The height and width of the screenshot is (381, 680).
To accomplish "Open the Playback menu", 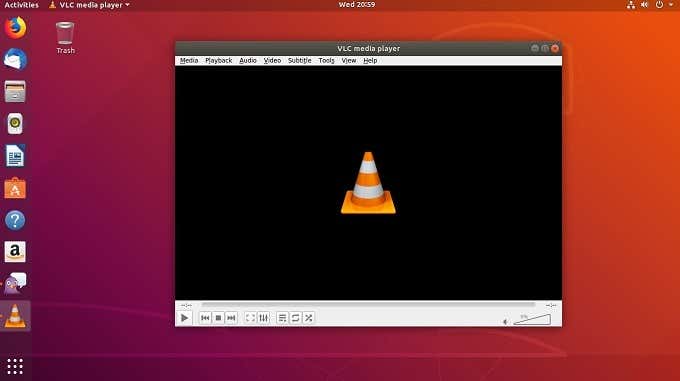I will coord(219,61).
